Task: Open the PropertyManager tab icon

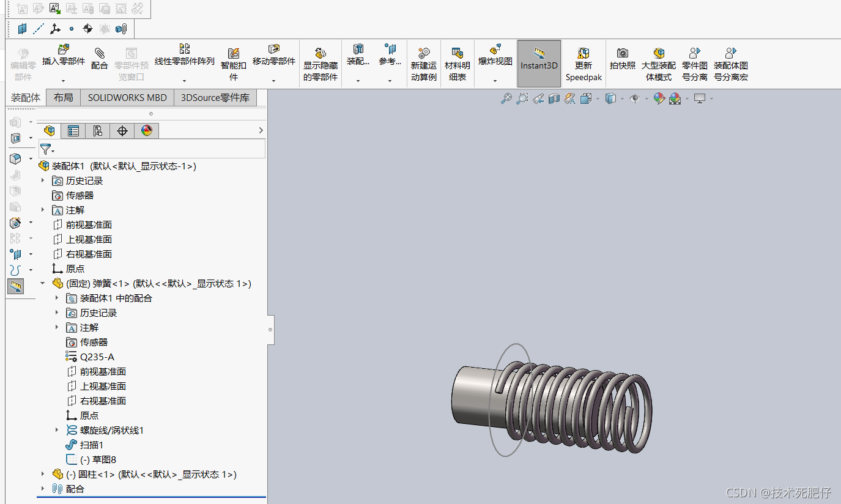Action: pos(73,130)
